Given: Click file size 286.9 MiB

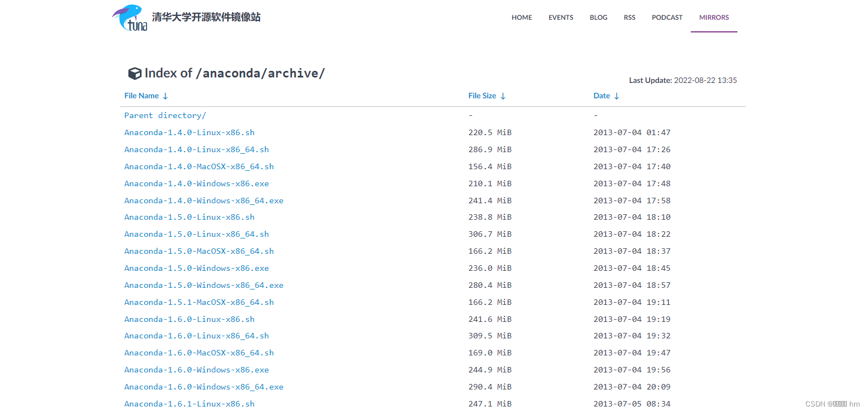Looking at the screenshot, I should click(x=490, y=149).
